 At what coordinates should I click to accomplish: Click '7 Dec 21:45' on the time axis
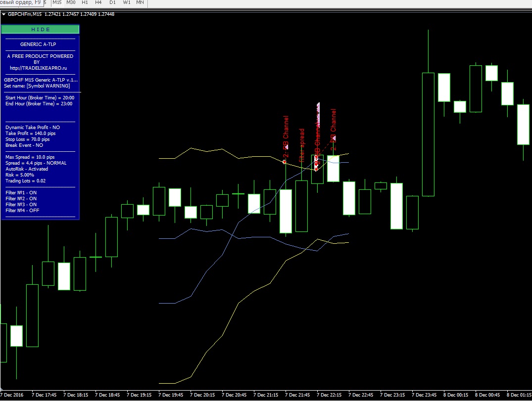click(x=297, y=395)
